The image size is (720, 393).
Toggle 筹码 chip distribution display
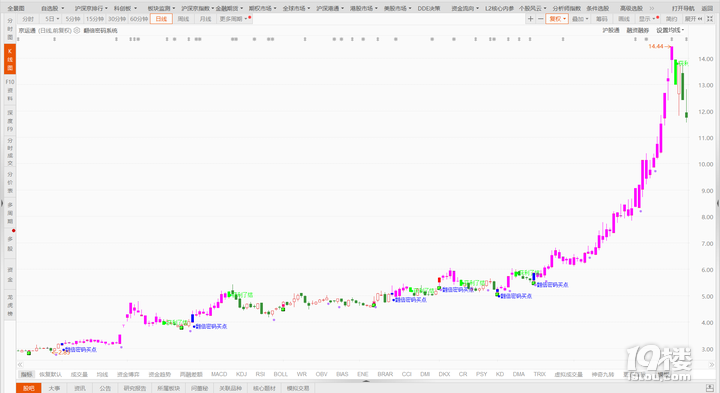pyautogui.click(x=602, y=19)
